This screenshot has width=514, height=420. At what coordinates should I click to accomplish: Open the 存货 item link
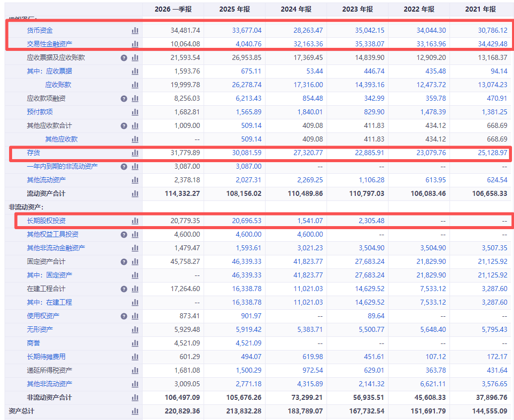pos(33,153)
